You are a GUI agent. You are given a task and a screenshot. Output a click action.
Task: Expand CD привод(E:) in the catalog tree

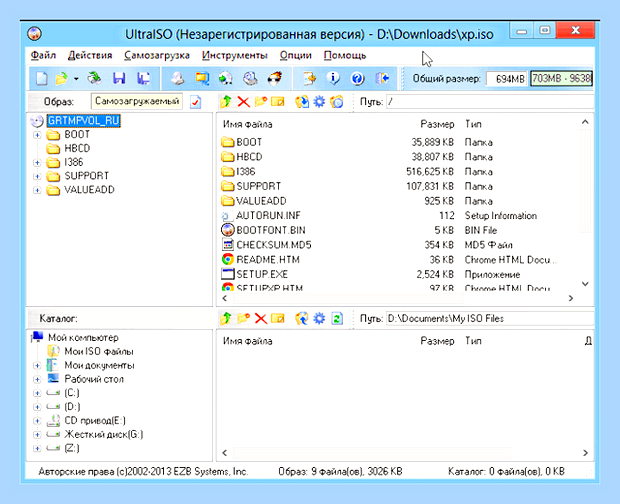tap(37, 421)
